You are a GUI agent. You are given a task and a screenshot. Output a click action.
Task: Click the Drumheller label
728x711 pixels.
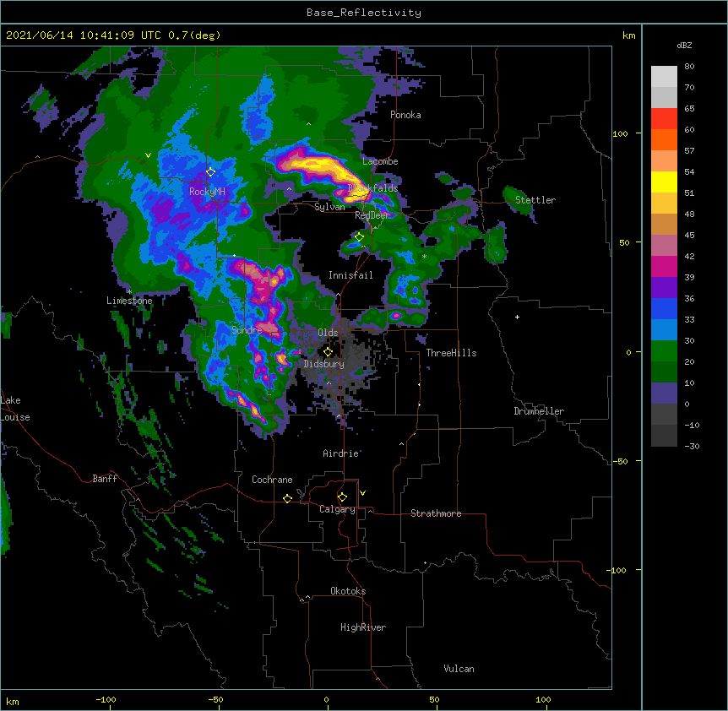[539, 411]
